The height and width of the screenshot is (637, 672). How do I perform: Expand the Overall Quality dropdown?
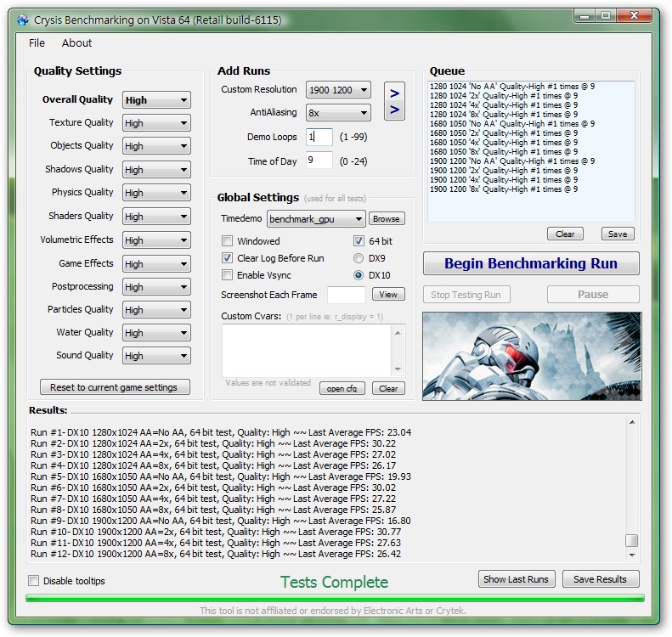coord(156,100)
